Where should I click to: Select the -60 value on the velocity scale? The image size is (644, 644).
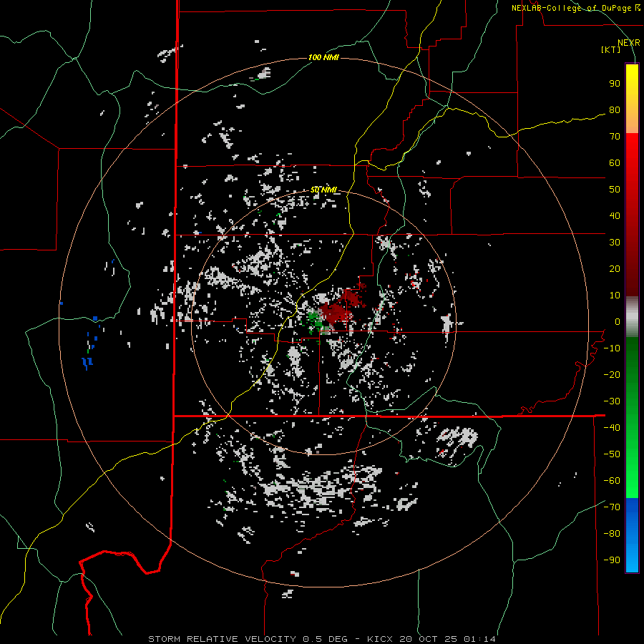point(612,481)
